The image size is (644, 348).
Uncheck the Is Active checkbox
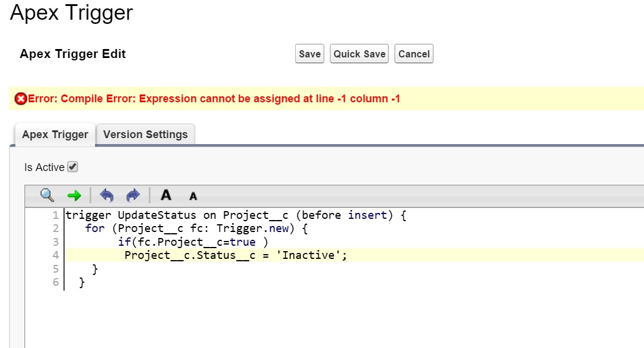click(x=73, y=167)
